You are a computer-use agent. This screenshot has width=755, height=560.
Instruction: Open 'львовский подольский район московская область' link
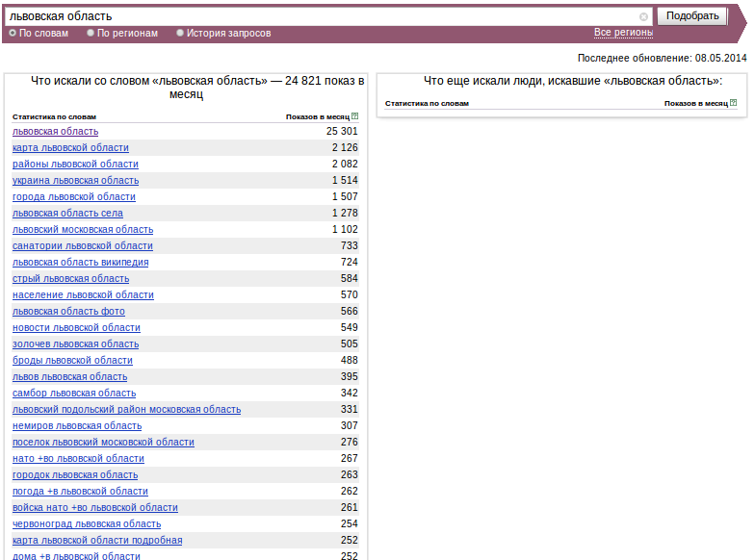127,410
